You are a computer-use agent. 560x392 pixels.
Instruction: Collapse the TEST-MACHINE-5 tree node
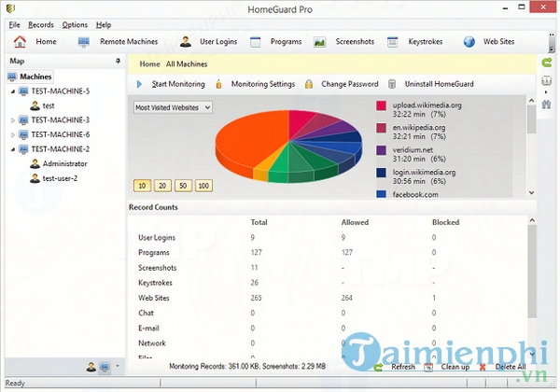tap(13, 92)
